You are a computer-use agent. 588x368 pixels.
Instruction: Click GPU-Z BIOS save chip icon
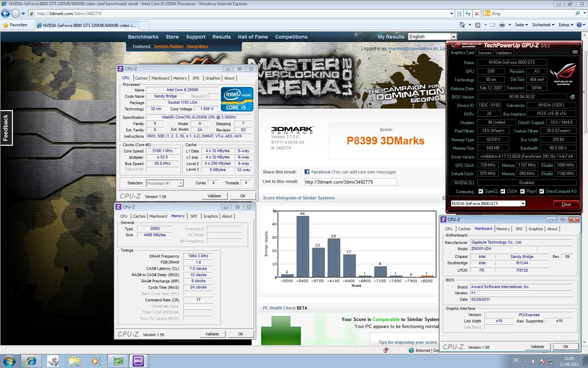(573, 97)
